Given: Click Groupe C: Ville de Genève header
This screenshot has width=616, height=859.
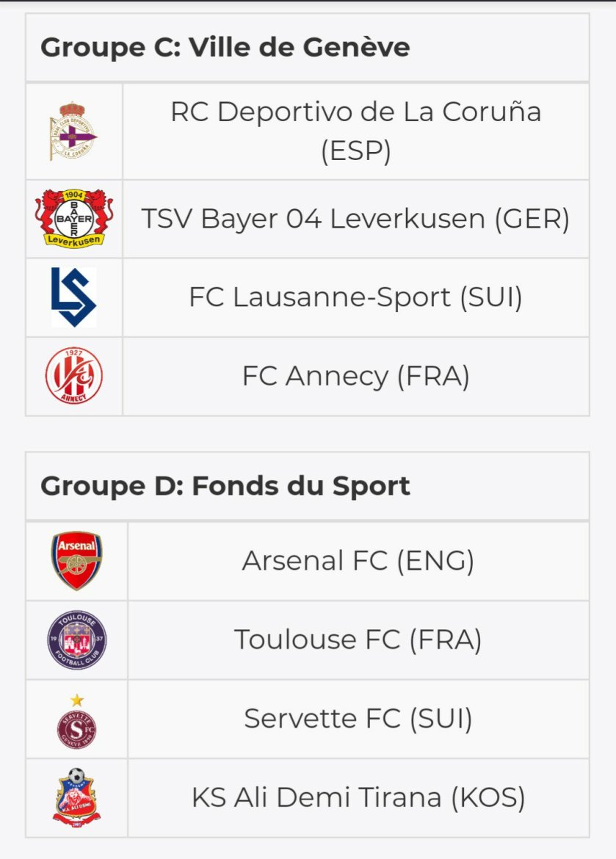Looking at the screenshot, I should pyautogui.click(x=225, y=48).
